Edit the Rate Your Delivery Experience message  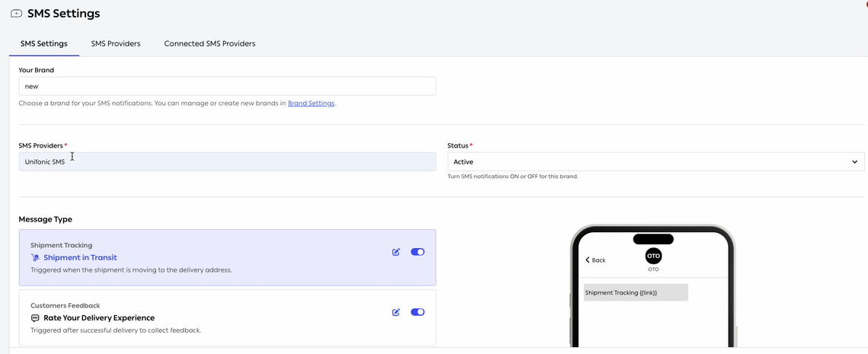tap(396, 313)
